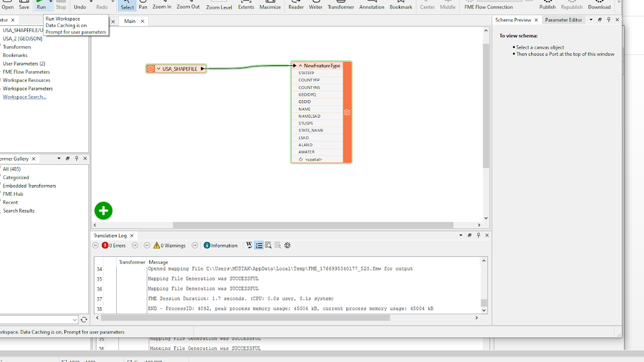Screen dimensions: 644x362
Task: Collapse the NewFeatureType attribute list
Action: (300, 66)
